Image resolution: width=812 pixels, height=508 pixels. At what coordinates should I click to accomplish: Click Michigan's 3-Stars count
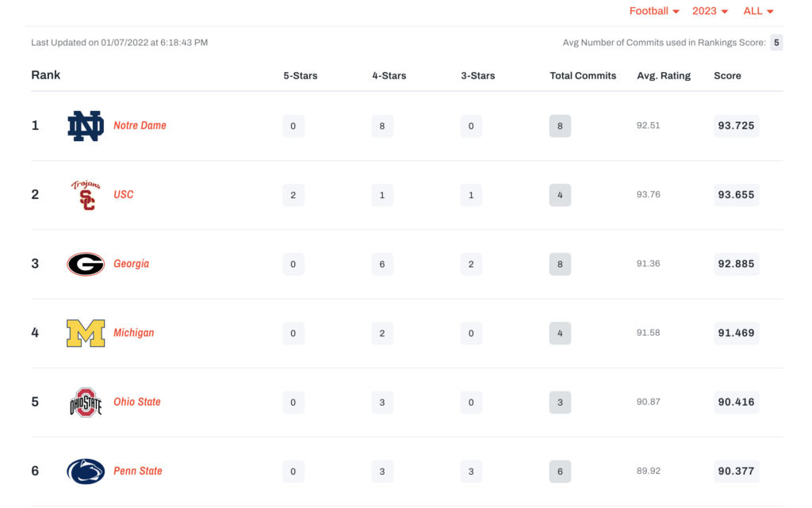tap(471, 333)
